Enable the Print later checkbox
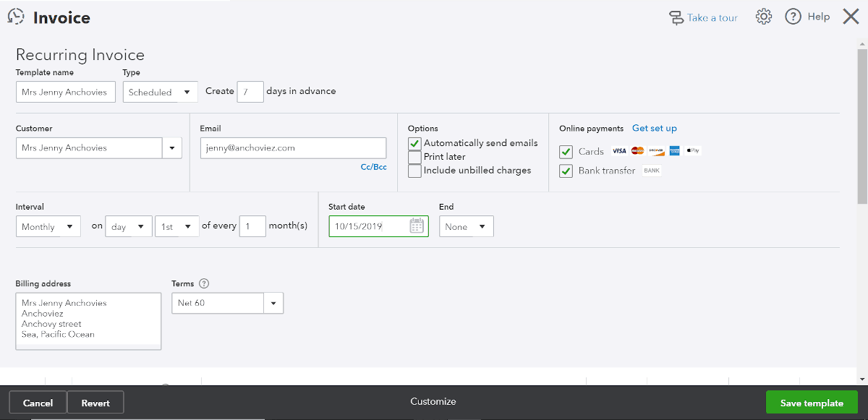 [x=414, y=157]
